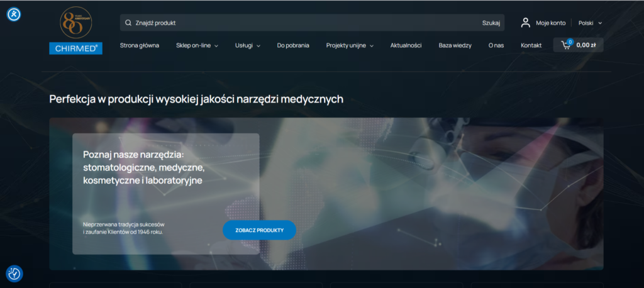The height and width of the screenshot is (288, 644).
Task: Click the Szukaj search button
Action: pyautogui.click(x=491, y=23)
